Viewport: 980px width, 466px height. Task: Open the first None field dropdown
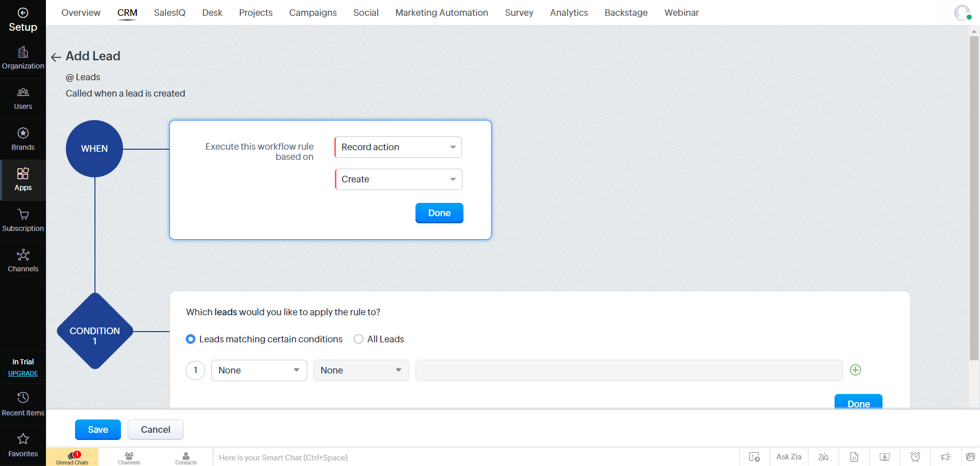259,370
